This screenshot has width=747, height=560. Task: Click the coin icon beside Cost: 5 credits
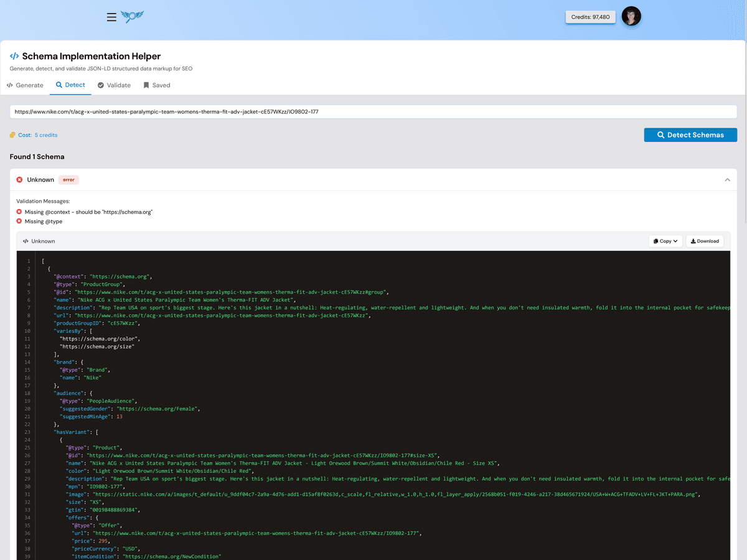click(12, 134)
